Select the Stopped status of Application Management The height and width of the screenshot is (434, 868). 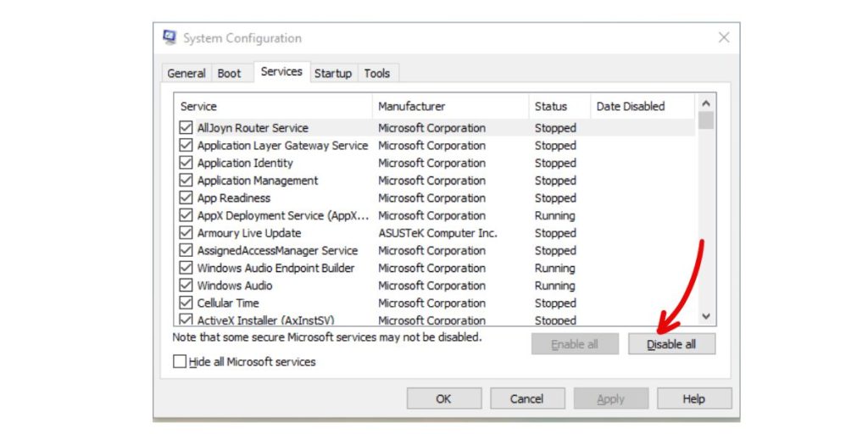pyautogui.click(x=555, y=181)
